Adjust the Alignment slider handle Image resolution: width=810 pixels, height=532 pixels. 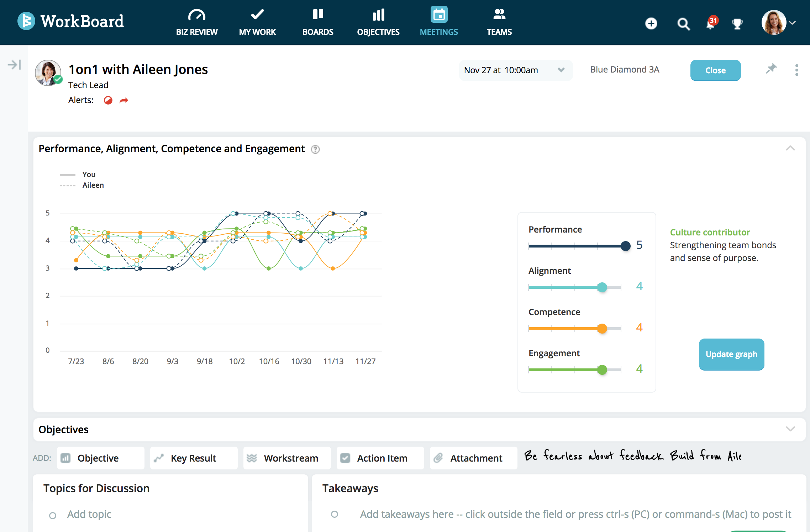tap(602, 287)
